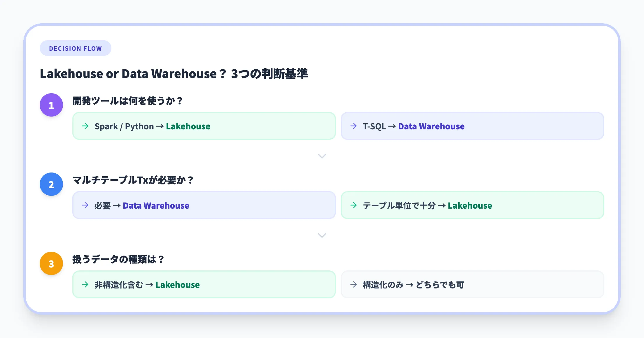Screen dimensions: 644x338
Task: Click the arrow icon before 非構造化含む
Action: tap(85, 285)
